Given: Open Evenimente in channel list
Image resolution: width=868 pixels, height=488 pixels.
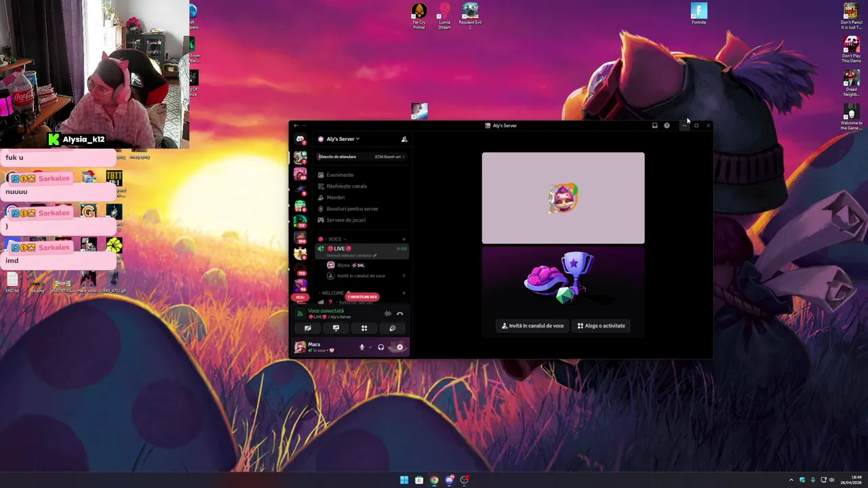Looking at the screenshot, I should 340,175.
